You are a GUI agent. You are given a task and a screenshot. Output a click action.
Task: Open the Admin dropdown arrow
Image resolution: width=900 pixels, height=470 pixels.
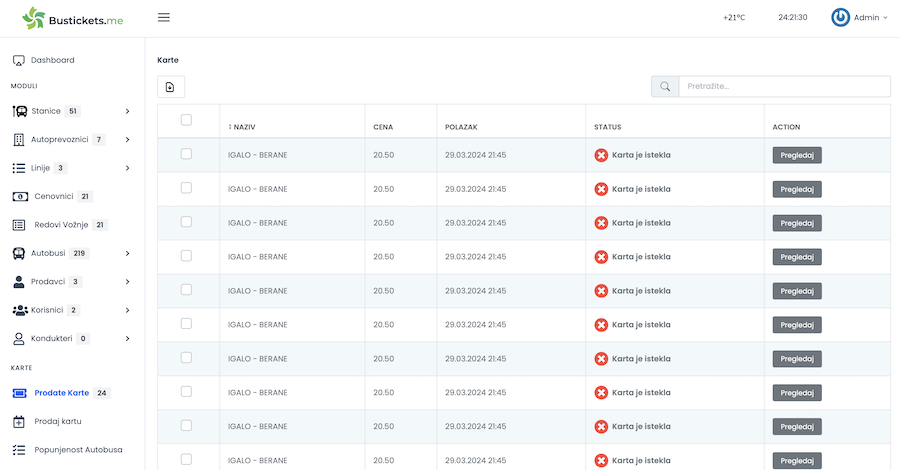[x=885, y=18]
